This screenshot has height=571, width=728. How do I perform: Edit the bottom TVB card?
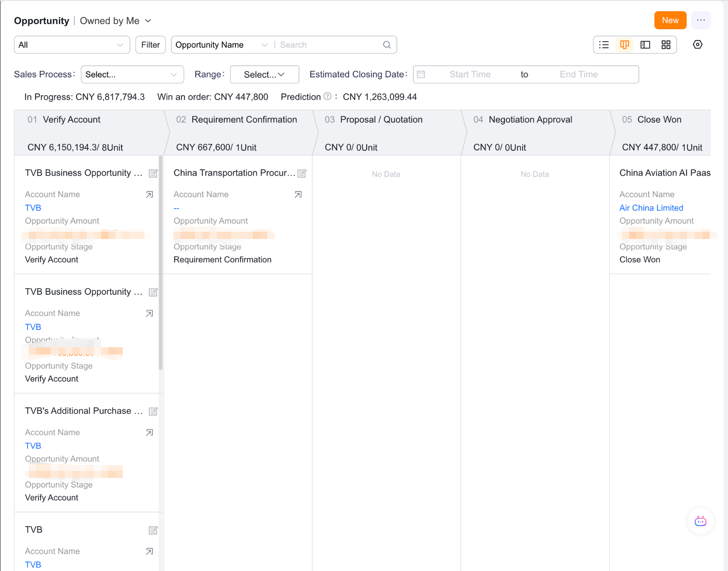pos(153,530)
